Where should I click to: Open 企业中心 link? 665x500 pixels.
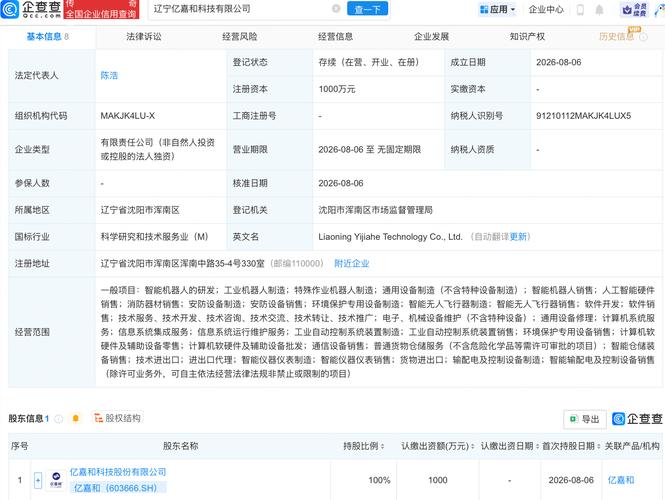(x=546, y=9)
